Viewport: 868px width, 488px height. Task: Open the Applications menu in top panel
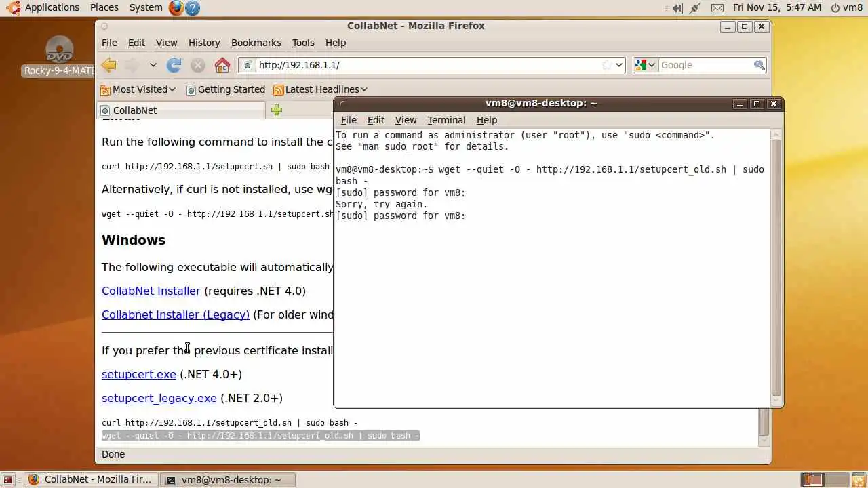pos(43,7)
